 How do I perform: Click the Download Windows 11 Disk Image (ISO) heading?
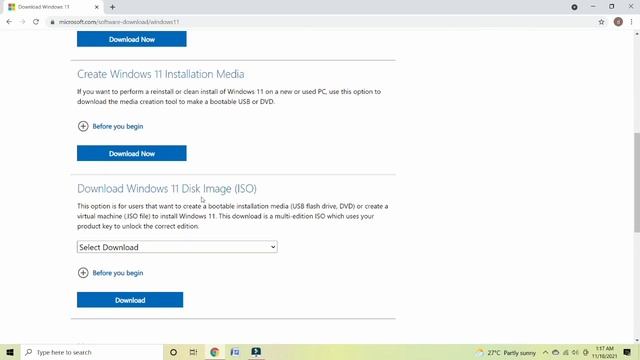pyautogui.click(x=167, y=189)
